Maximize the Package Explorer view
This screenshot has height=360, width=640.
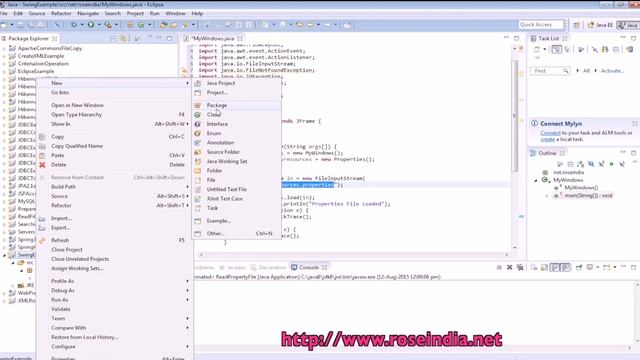pos(169,38)
